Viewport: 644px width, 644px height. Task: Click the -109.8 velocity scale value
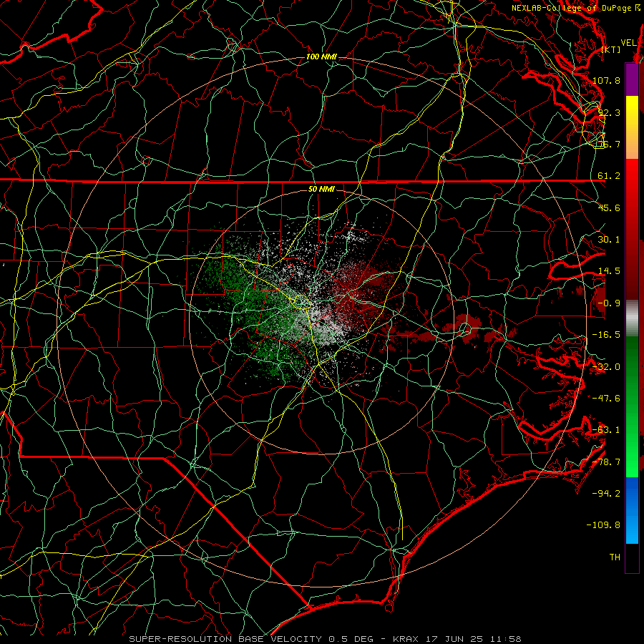click(x=604, y=525)
